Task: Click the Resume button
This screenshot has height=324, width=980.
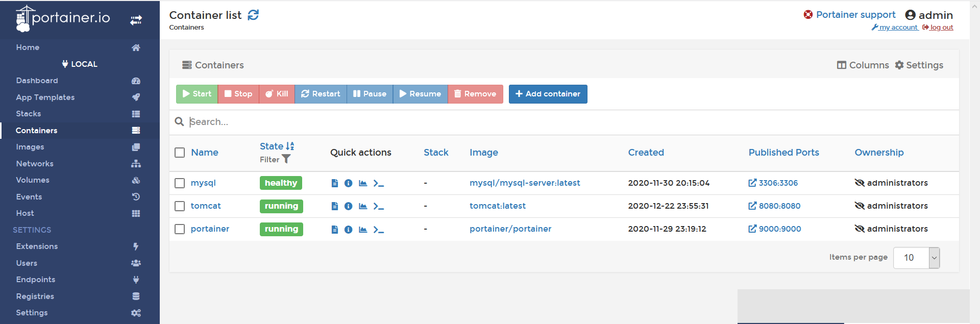Action: coord(420,94)
